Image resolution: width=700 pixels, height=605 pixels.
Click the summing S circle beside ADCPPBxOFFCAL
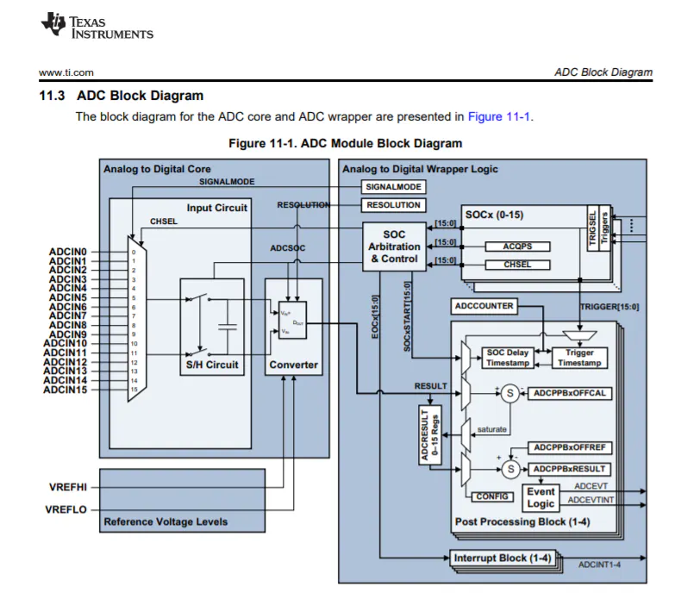509,394
